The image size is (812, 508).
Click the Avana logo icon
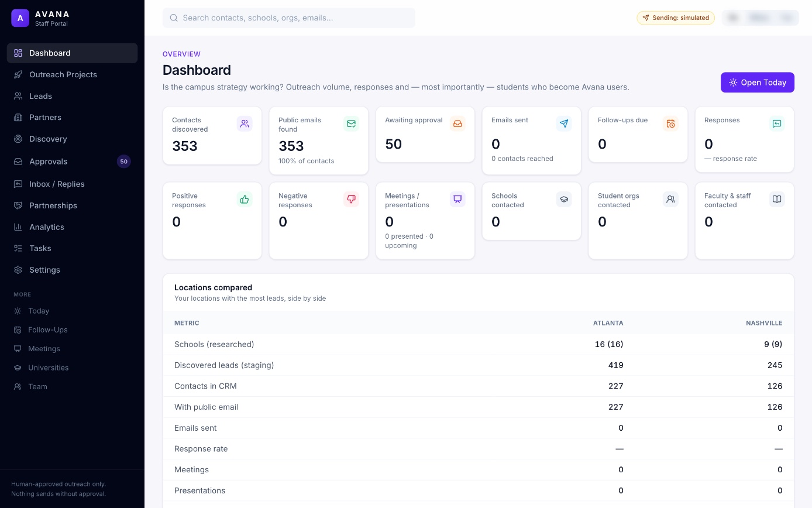20,18
